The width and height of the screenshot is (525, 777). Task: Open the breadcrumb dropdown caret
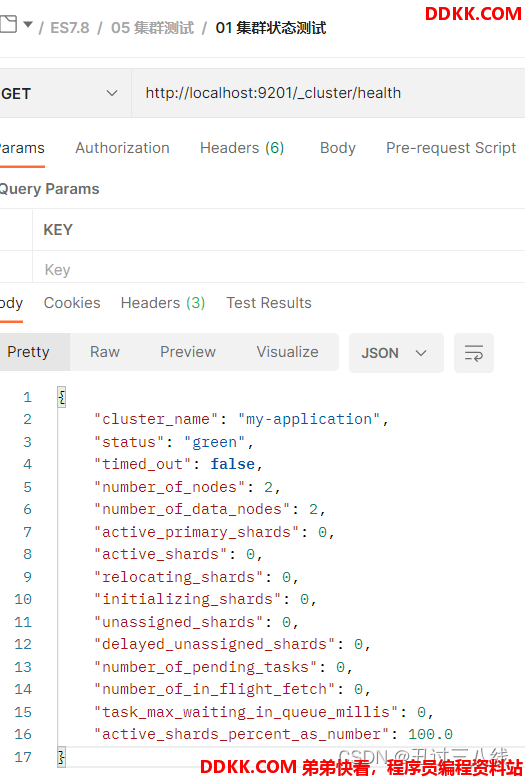pos(28,24)
